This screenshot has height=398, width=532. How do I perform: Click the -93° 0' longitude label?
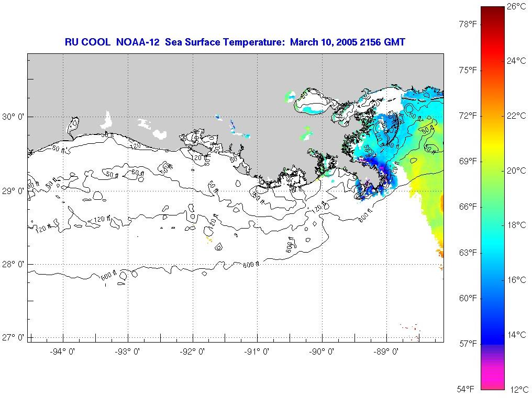127,352
